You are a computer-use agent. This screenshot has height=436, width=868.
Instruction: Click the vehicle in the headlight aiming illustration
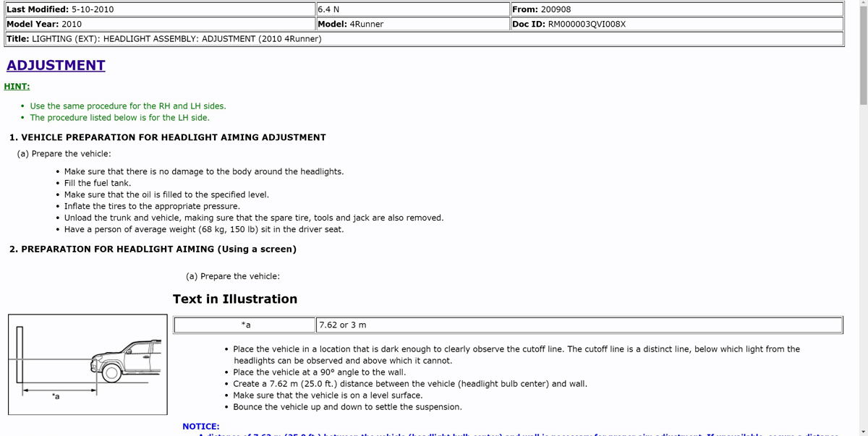[124, 360]
